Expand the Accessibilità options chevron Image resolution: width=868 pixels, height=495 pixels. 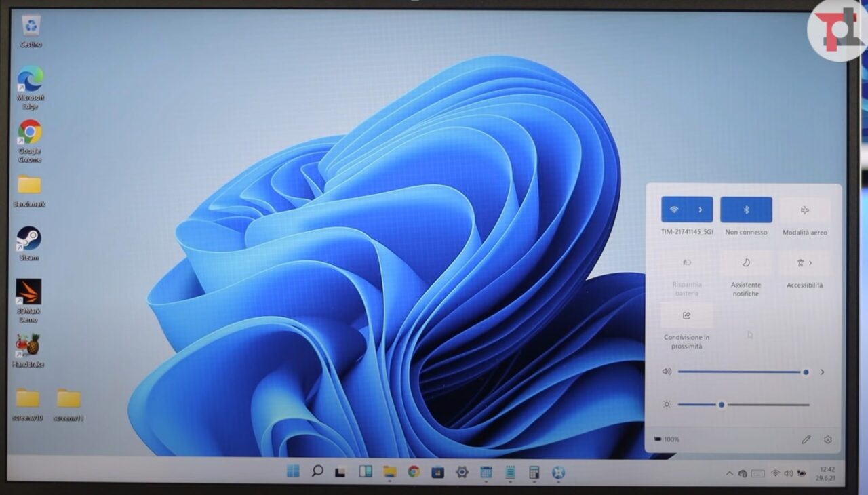(811, 263)
